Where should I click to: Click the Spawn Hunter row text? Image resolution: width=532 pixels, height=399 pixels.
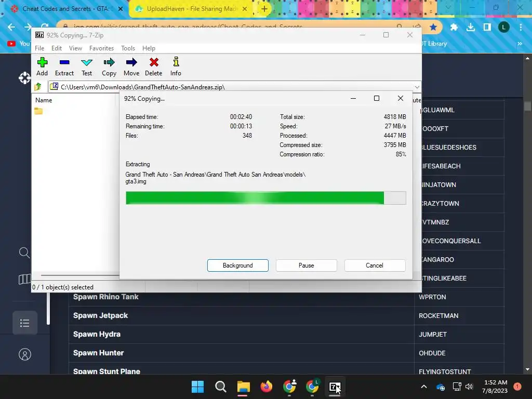pyautogui.click(x=98, y=353)
